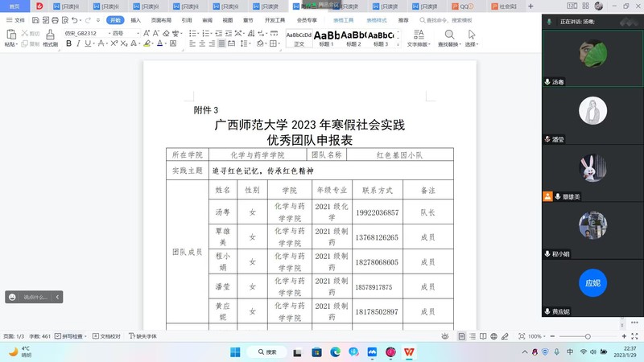Click 文档校对 in status bar
Viewport: 644px width, 362px height.
click(x=106, y=336)
